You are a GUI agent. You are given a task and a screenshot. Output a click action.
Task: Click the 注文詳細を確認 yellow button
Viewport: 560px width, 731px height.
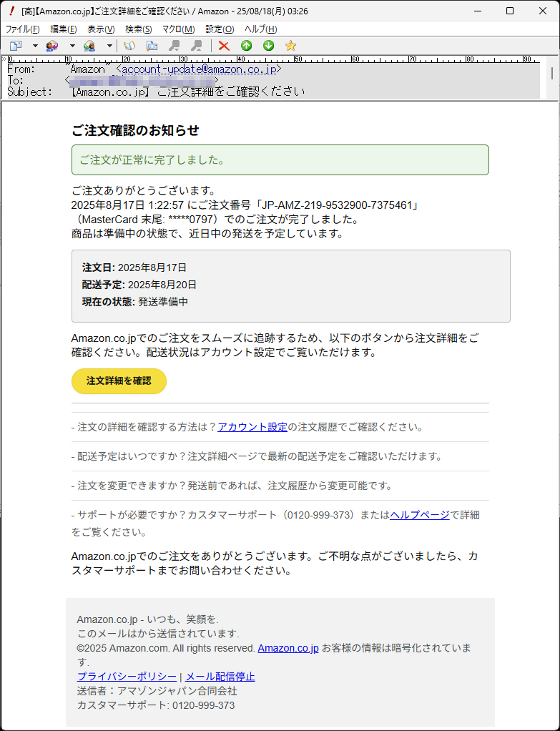119,381
